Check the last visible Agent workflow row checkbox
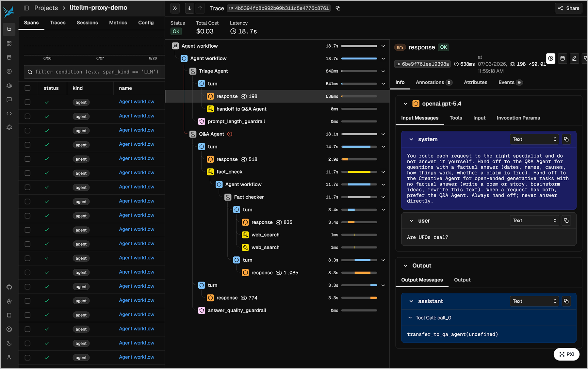 coord(28,358)
